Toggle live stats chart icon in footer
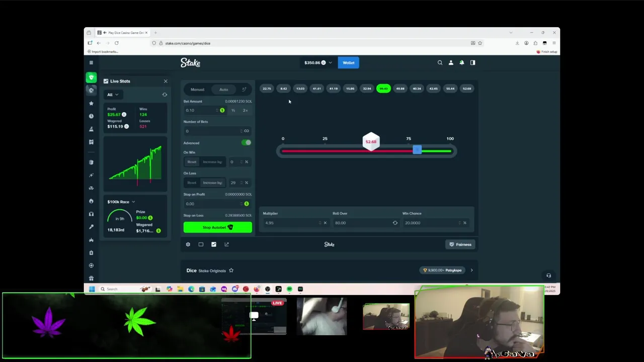This screenshot has height=362, width=644. (214, 244)
